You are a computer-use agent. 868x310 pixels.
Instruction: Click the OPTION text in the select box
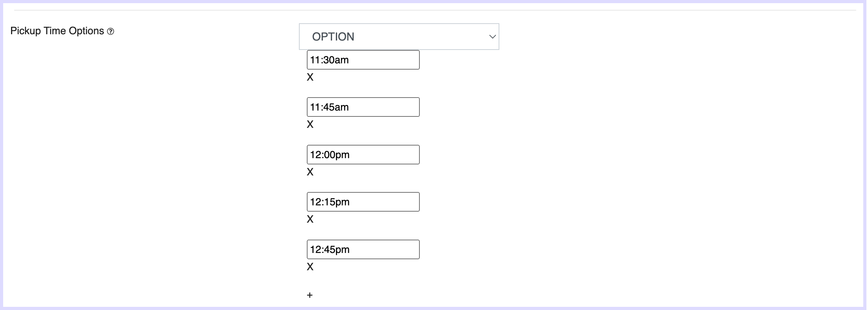pos(333,37)
